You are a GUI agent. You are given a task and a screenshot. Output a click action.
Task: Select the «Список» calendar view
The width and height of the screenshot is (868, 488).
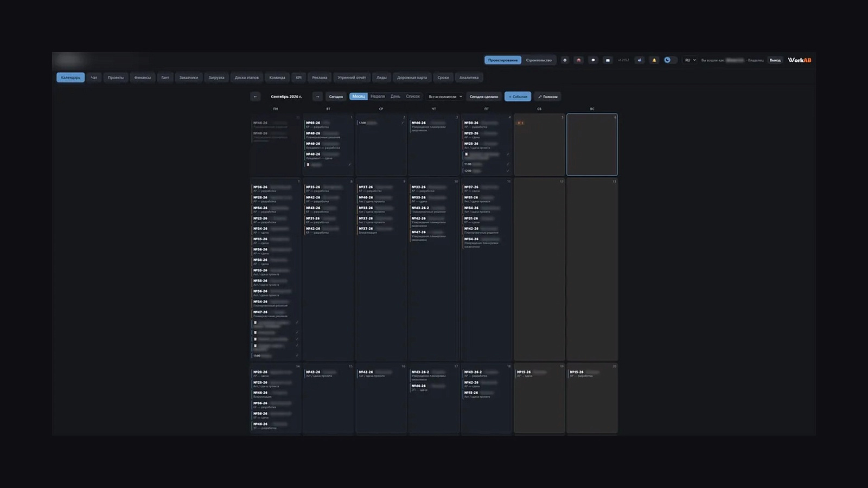tap(413, 97)
